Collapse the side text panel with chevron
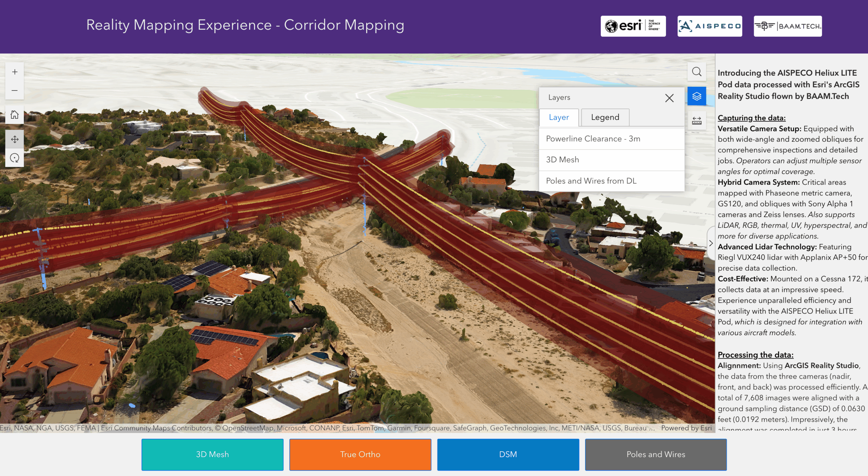The image size is (868, 476). tap(711, 243)
